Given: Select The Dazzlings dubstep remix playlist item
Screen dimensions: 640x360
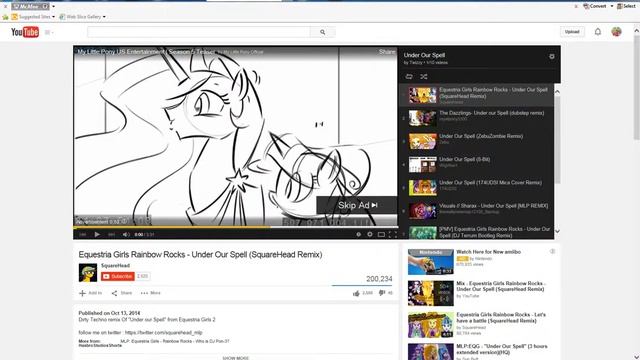Looking at the screenshot, I should click(x=476, y=118).
